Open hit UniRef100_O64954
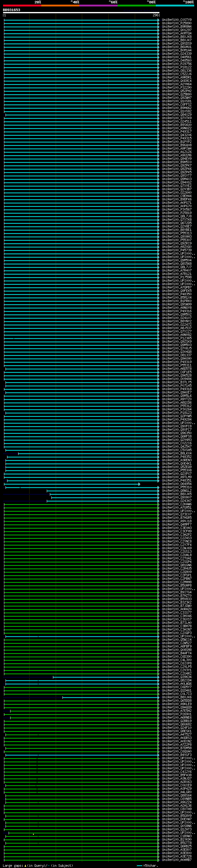 (x=177, y=484)
